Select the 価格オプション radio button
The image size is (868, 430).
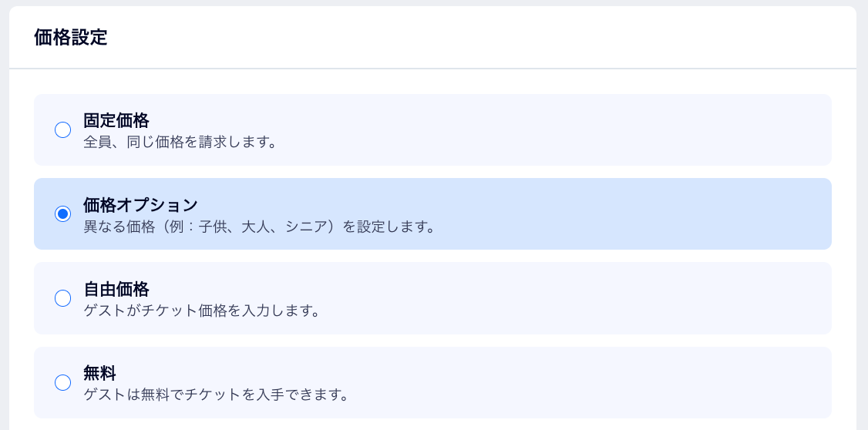coord(63,213)
